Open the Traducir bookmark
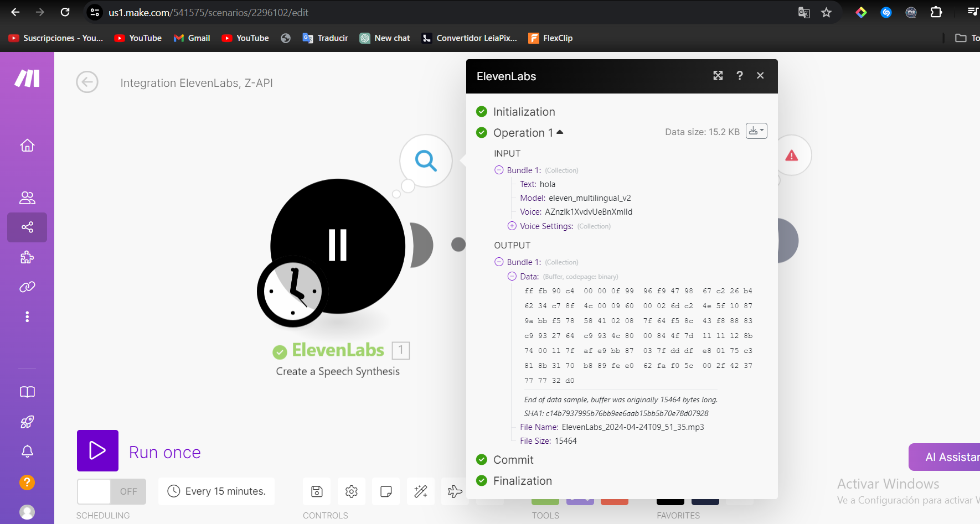The height and width of the screenshot is (524, 980). 325,38
